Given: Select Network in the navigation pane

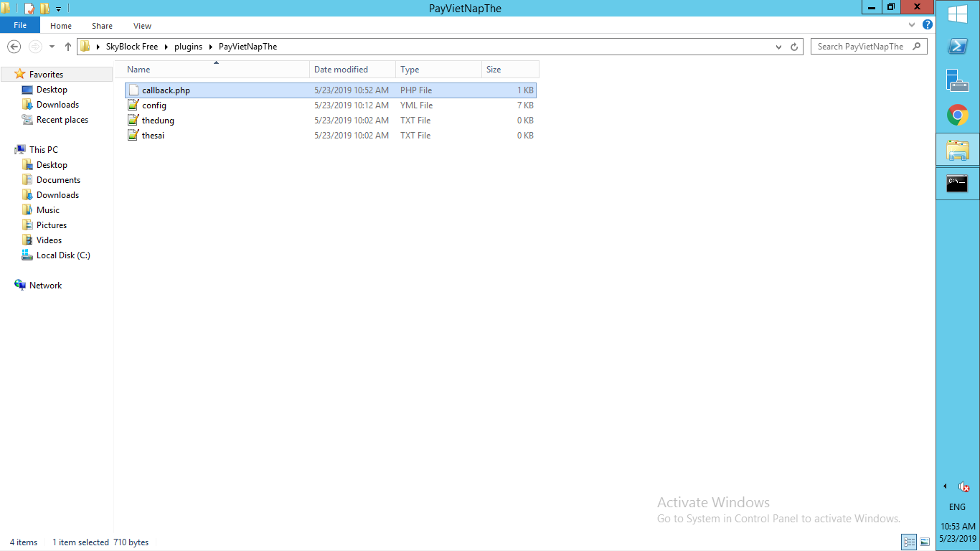Looking at the screenshot, I should coord(45,286).
